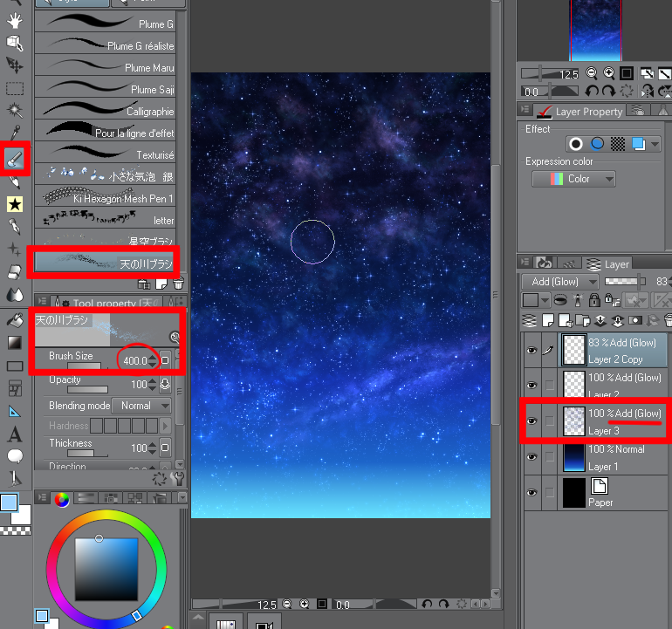This screenshot has width=672, height=629.
Task: Select the Eraser tool
Action: pyautogui.click(x=15, y=271)
